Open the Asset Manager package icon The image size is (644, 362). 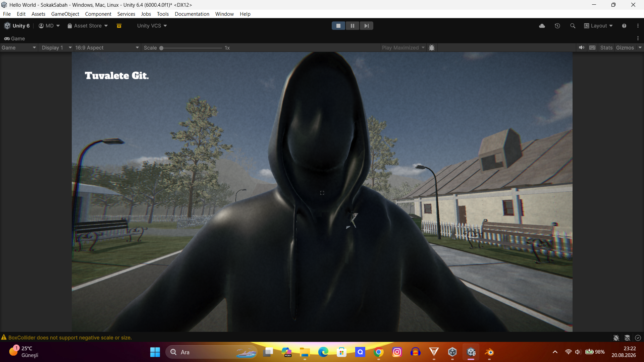[x=119, y=26]
